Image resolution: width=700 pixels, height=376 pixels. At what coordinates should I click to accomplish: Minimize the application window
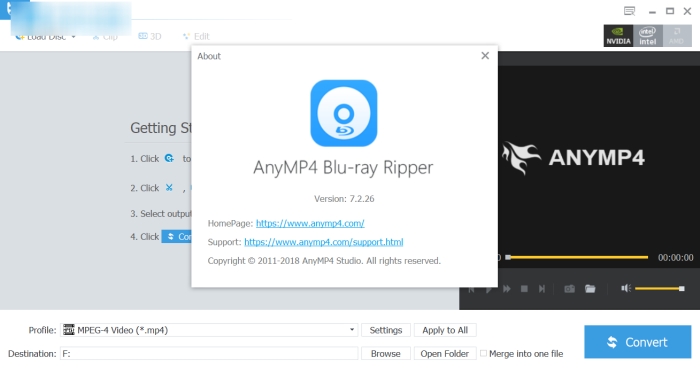pyautogui.click(x=652, y=12)
